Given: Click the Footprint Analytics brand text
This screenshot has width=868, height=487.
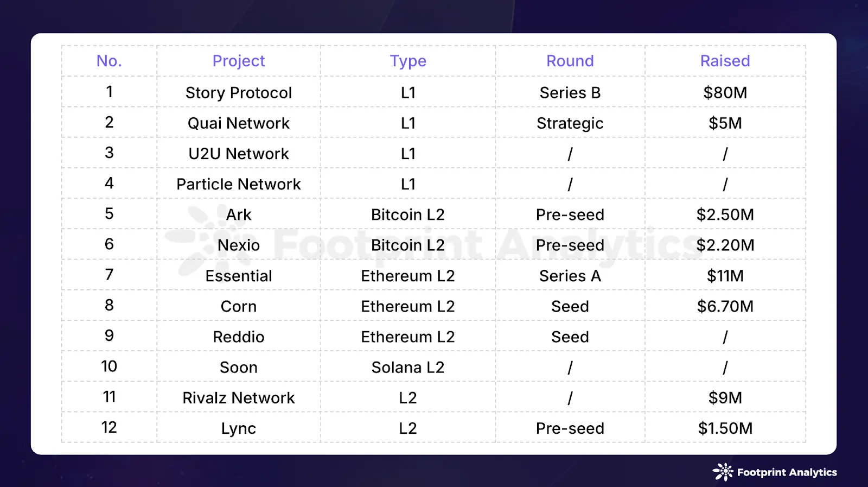Looking at the screenshot, I should 787,472.
